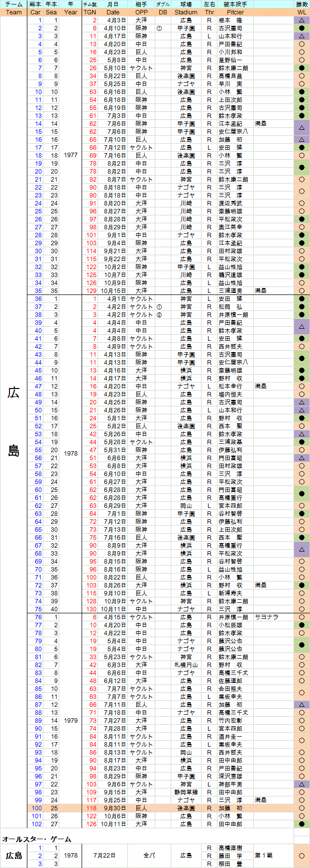The height and width of the screenshot is (868, 310).
Task: Select the stadium cell '静岡草薙'
Action: click(186, 792)
